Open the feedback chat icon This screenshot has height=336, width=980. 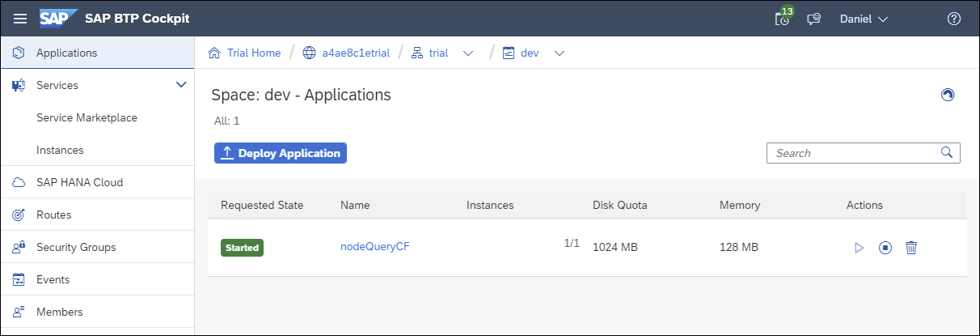click(814, 19)
